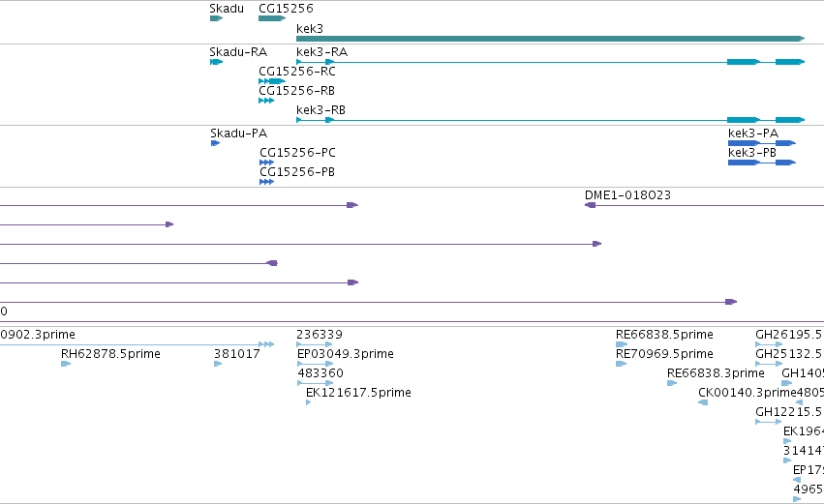Select the EK121617.5prime EST arrow
Screen dimensions: 824x504
(309, 402)
